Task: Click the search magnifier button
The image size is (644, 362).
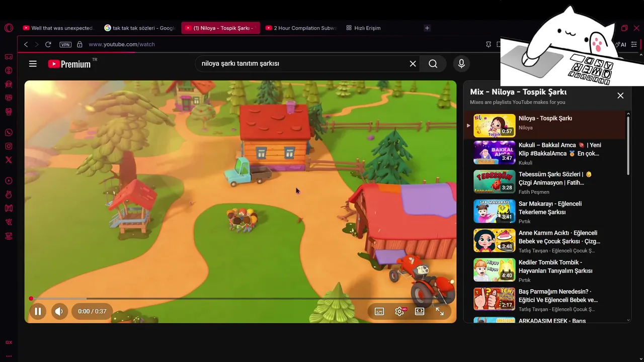Action: point(433,64)
